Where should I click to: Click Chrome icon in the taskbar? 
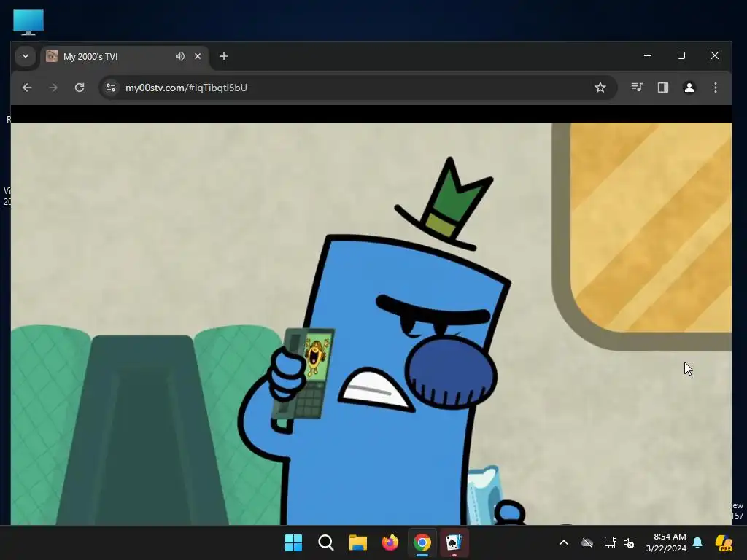(x=422, y=542)
